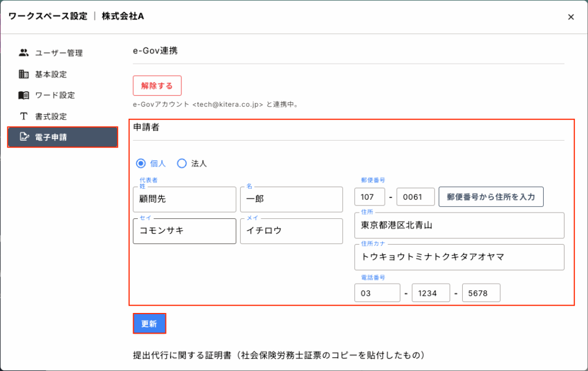
Task: Focus postal code field with 0061
Action: [x=416, y=197]
